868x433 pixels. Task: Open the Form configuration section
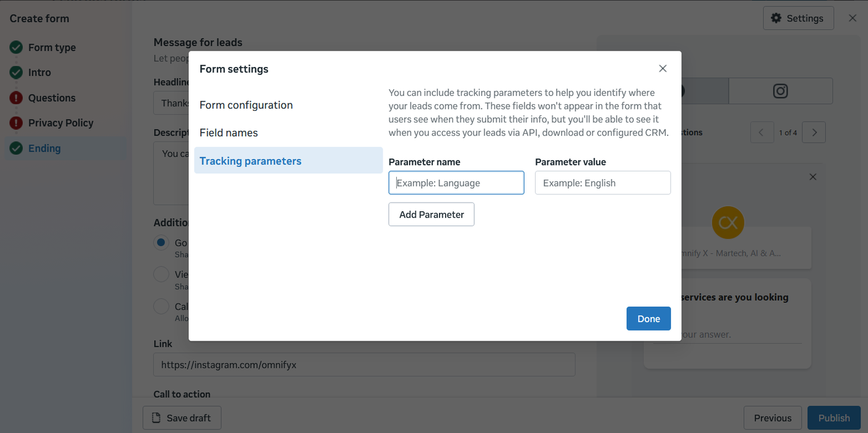[246, 105]
